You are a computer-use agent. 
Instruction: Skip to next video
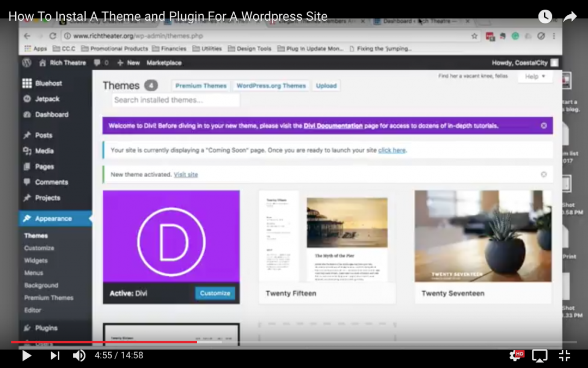click(x=55, y=355)
